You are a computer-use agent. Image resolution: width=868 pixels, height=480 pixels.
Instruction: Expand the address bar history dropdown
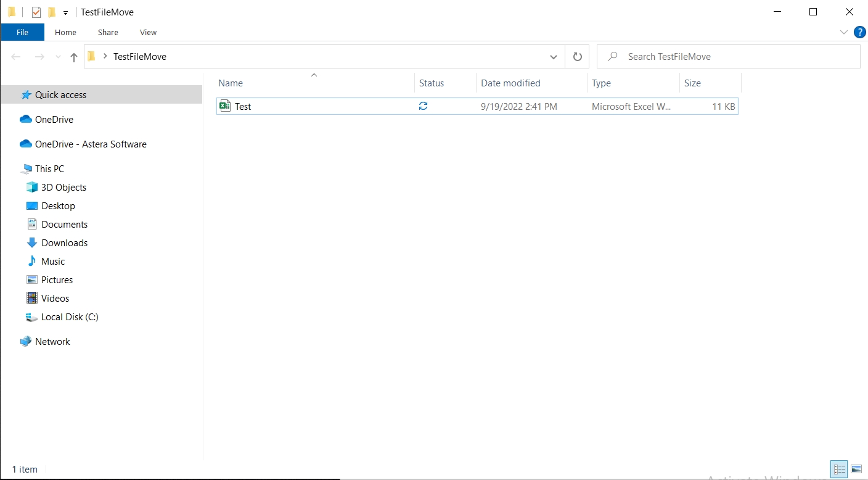point(553,57)
